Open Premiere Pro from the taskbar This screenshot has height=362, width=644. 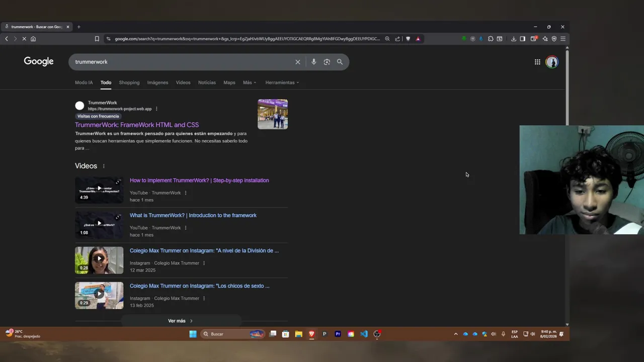[x=338, y=334]
